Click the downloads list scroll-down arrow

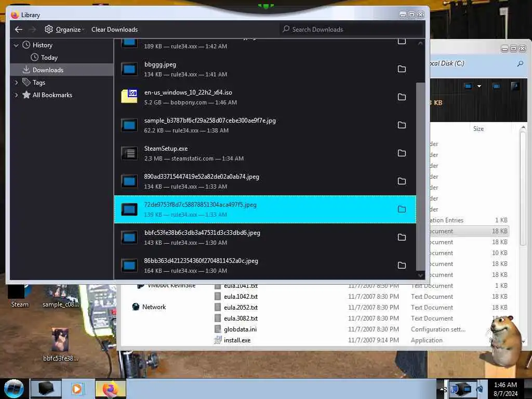(420, 275)
